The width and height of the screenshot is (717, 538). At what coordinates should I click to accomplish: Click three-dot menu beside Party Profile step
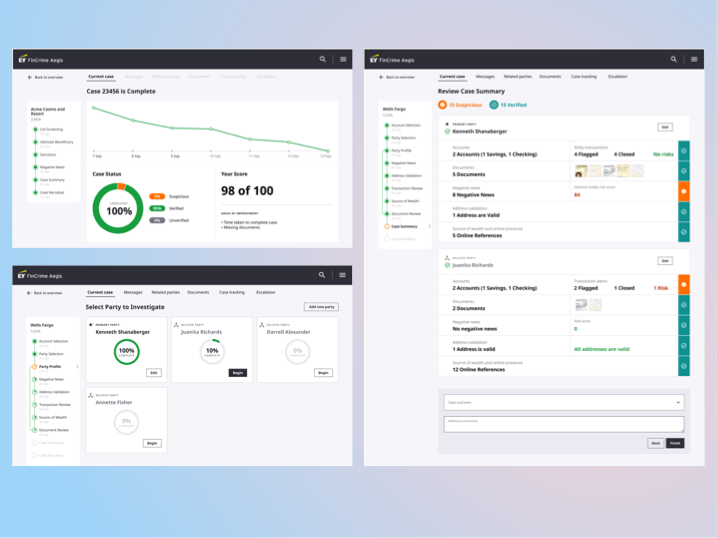(x=77, y=367)
